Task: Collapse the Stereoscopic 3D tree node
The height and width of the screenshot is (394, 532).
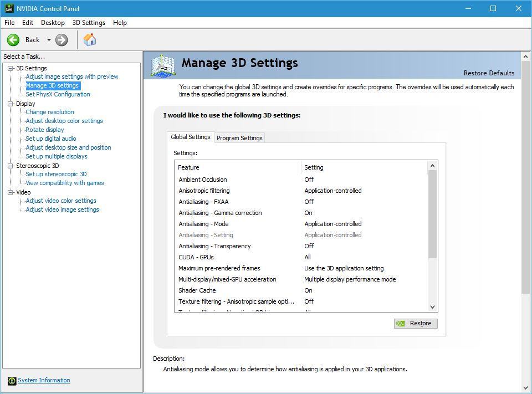Action: click(11, 166)
